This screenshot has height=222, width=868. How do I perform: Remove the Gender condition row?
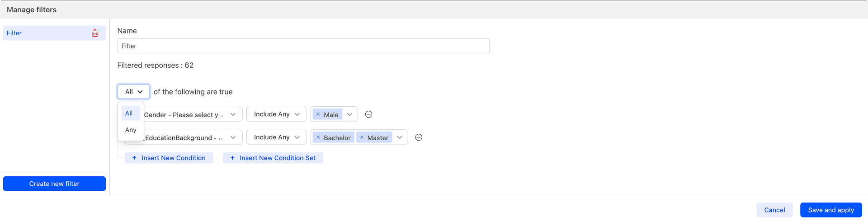(369, 114)
